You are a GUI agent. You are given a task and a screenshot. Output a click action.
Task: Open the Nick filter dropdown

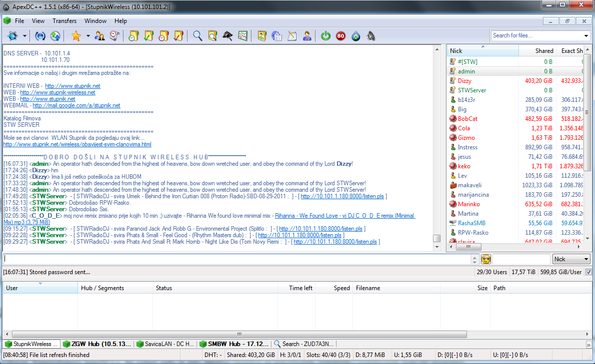click(572, 259)
